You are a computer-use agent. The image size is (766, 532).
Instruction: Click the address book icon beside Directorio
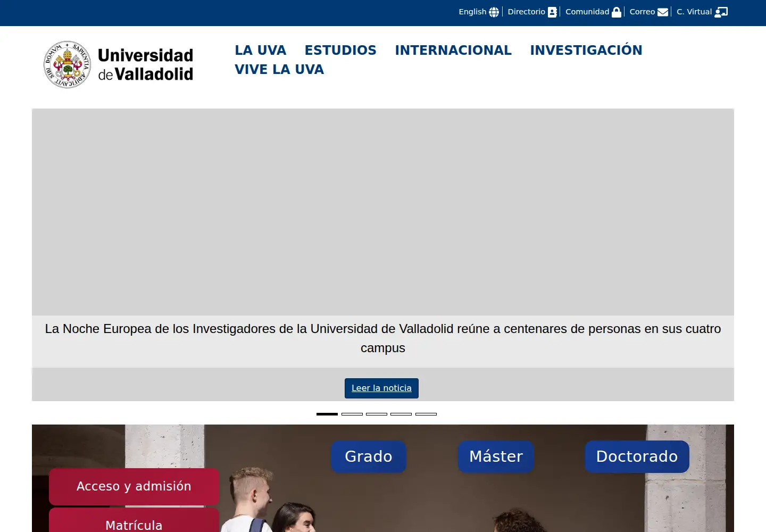click(552, 12)
